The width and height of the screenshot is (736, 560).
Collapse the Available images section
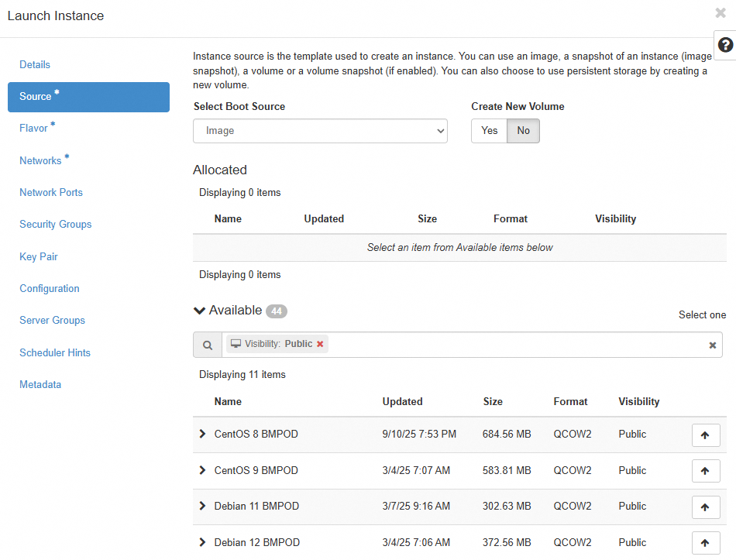pyautogui.click(x=200, y=310)
